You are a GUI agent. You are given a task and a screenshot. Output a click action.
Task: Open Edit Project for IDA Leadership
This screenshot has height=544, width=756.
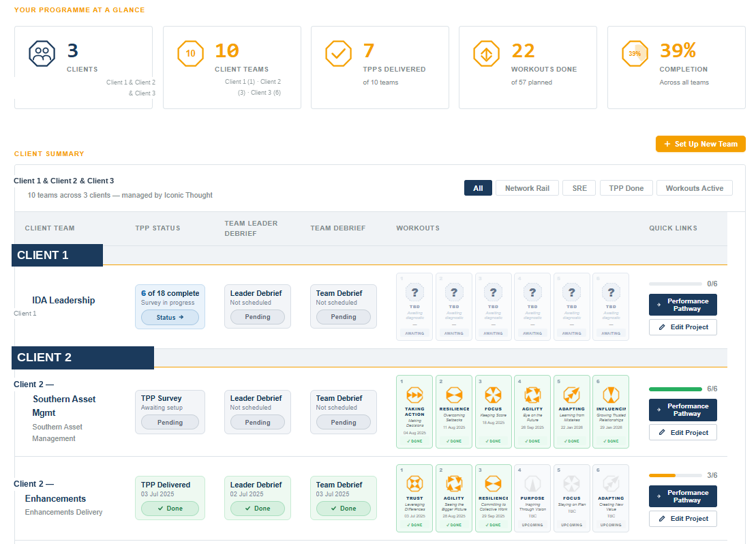pyautogui.click(x=682, y=327)
